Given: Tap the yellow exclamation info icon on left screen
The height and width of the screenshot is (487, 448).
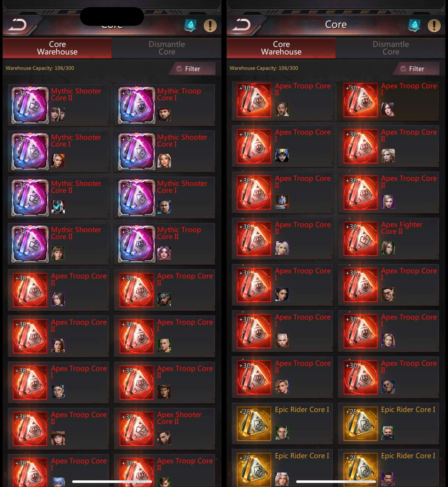Looking at the screenshot, I should click(x=210, y=25).
